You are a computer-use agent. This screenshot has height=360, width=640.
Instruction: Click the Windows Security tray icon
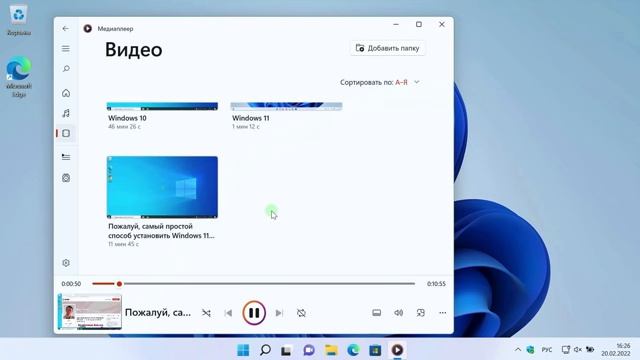530,349
